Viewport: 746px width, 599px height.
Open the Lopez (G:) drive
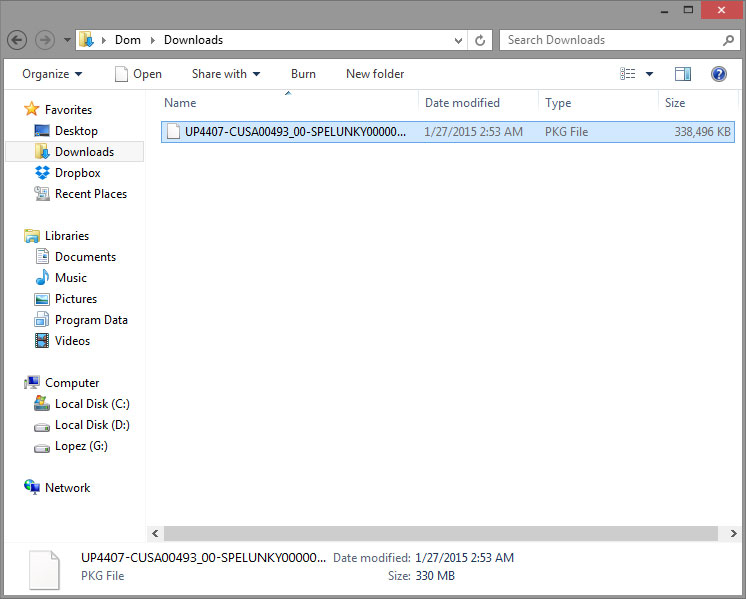click(x=81, y=446)
